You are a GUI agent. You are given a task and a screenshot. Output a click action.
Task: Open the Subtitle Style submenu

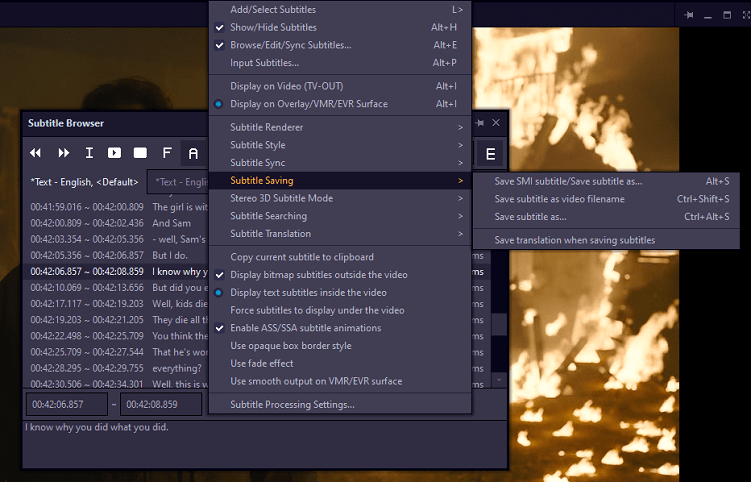340,145
